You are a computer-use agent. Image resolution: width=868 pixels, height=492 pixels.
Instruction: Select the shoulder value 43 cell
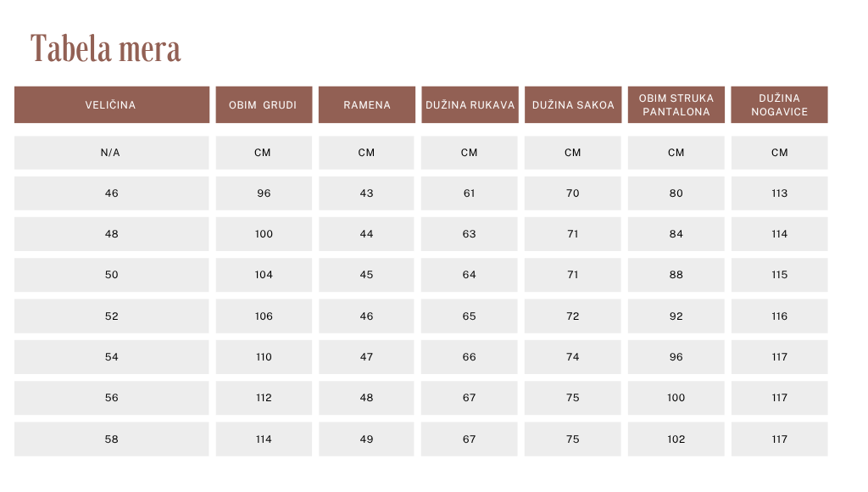tap(366, 193)
